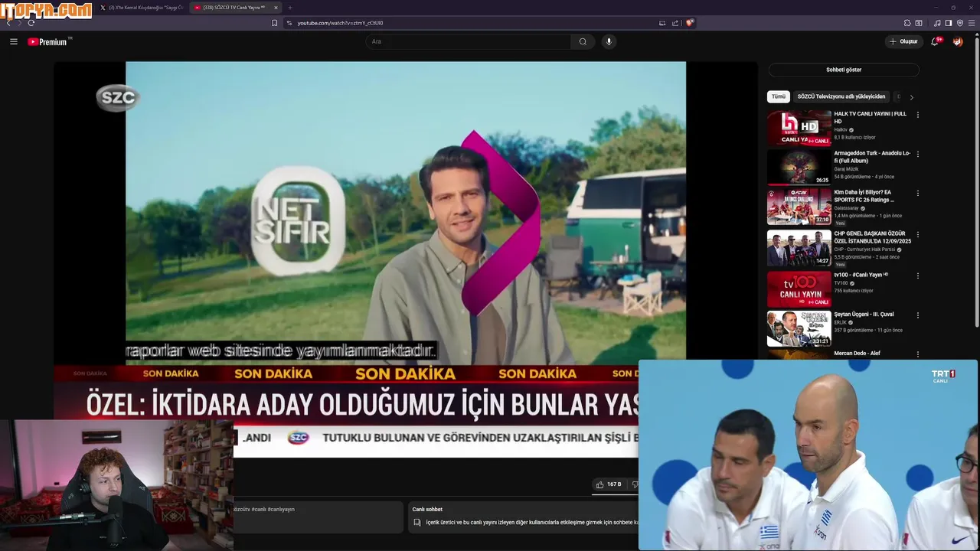Open the Brave Shields lion icon

click(x=689, y=23)
